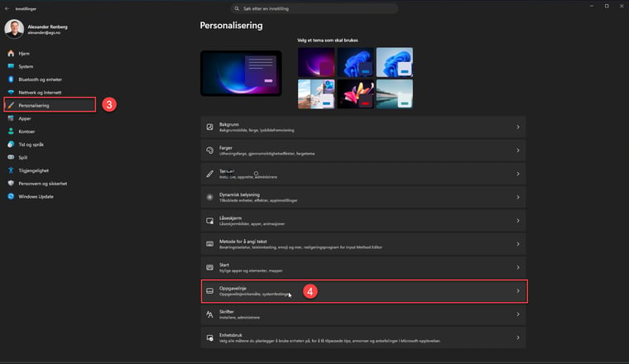Click the System monitor icon

[11, 66]
